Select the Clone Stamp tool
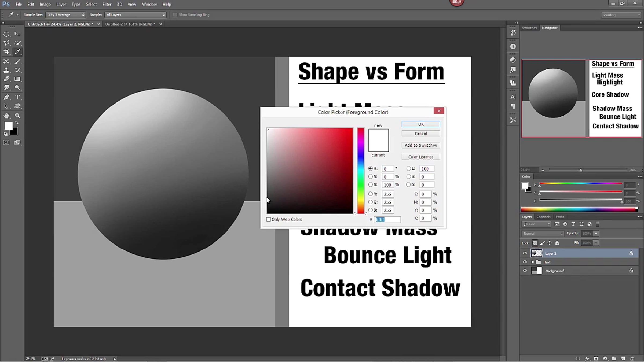This screenshot has width=644, height=362. [x=6, y=70]
